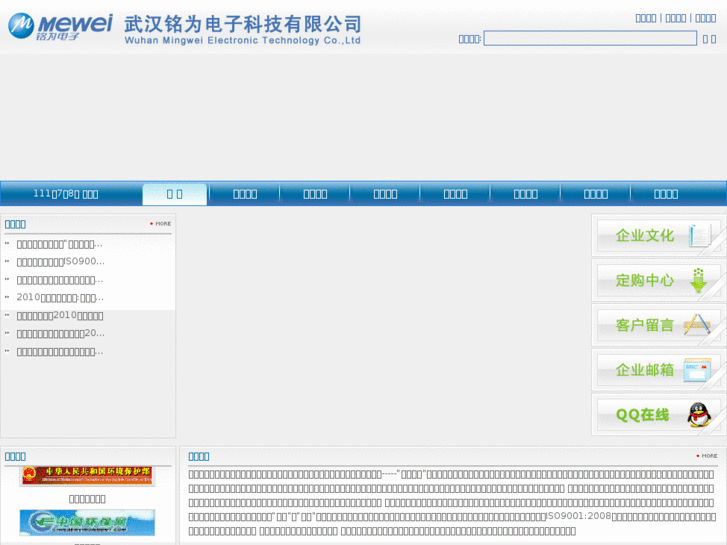
Task: Open the news item that begins with 2010
Action: click(x=60, y=298)
